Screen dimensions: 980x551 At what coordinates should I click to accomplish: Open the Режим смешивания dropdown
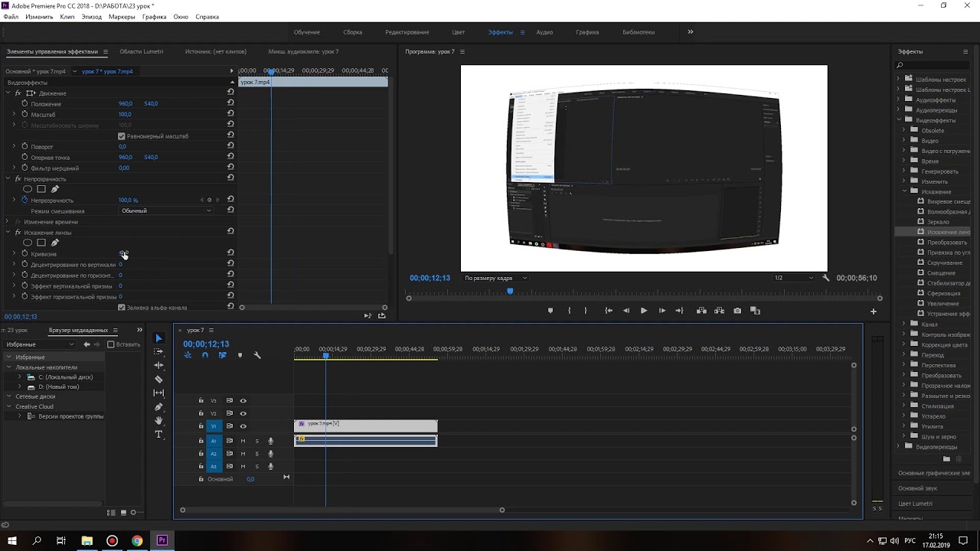click(x=166, y=210)
